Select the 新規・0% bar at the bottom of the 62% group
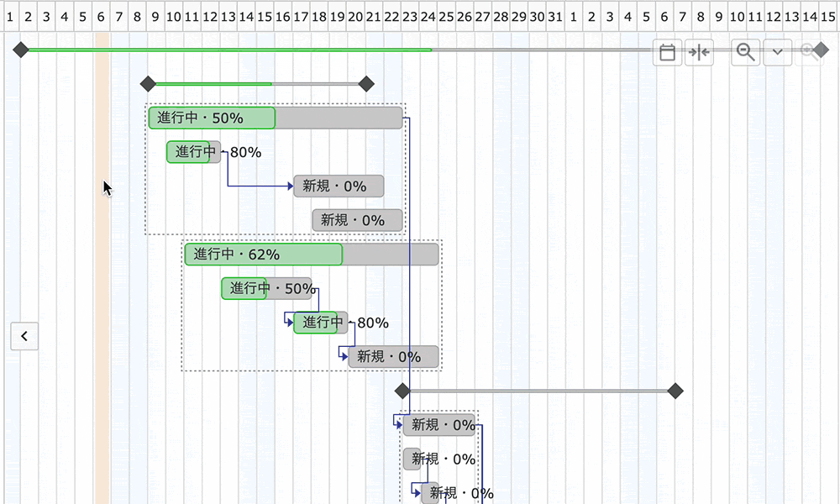This screenshot has width=840, height=504. coord(393,357)
